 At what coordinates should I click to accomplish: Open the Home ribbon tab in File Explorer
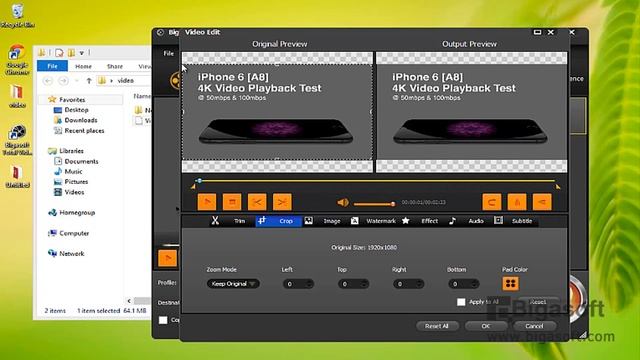click(83, 66)
